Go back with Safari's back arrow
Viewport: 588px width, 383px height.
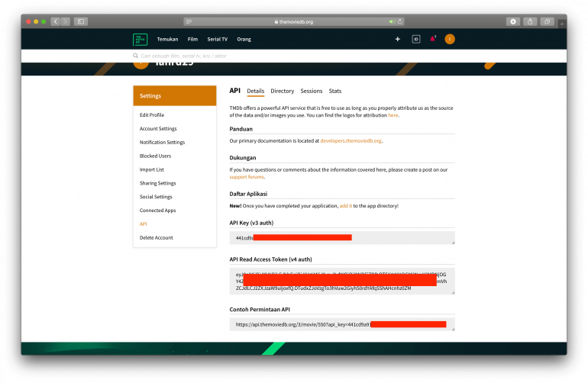pos(56,21)
